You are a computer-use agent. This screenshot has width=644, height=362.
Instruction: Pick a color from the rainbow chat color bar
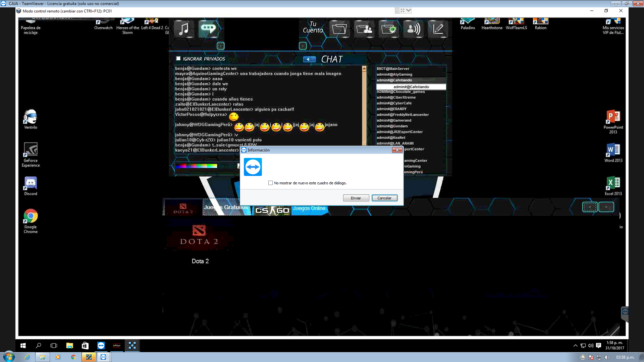click(196, 166)
